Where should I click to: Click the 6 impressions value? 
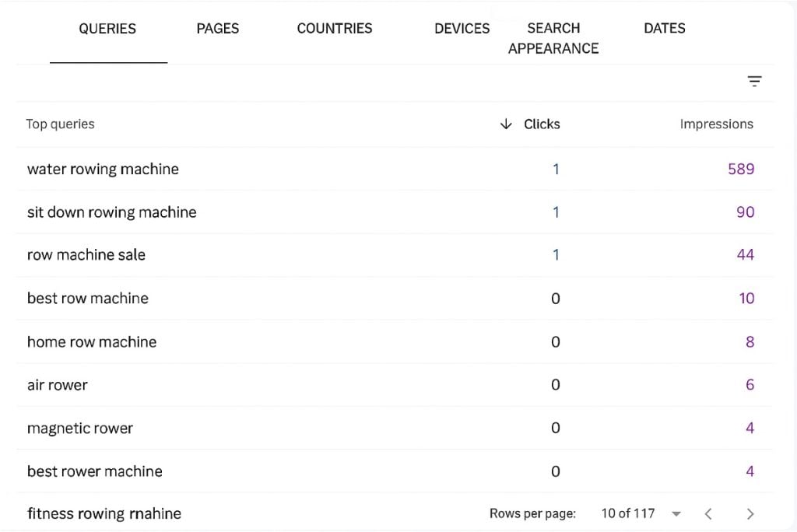pos(750,385)
